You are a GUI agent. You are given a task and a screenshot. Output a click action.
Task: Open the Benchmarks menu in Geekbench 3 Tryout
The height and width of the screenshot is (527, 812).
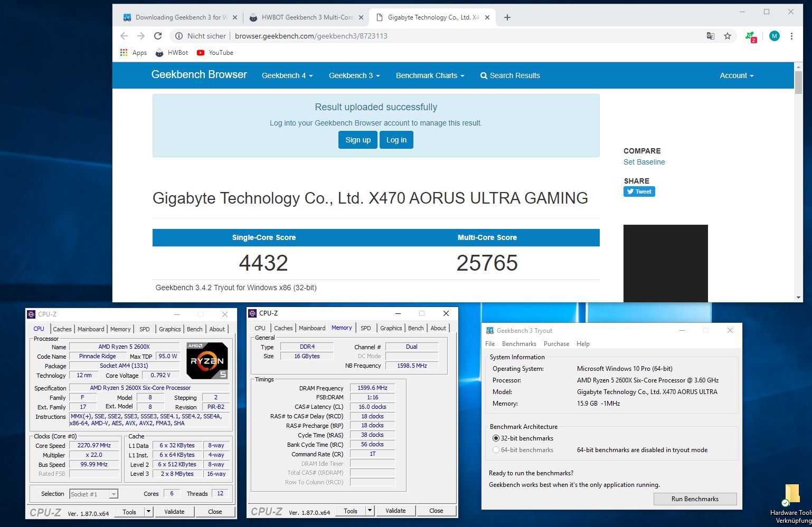(519, 344)
